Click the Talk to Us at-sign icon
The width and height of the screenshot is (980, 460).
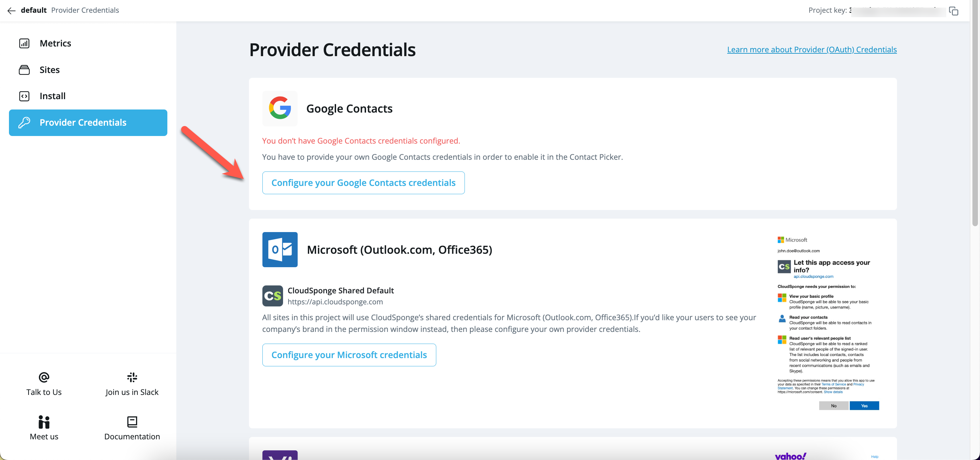coord(44,377)
